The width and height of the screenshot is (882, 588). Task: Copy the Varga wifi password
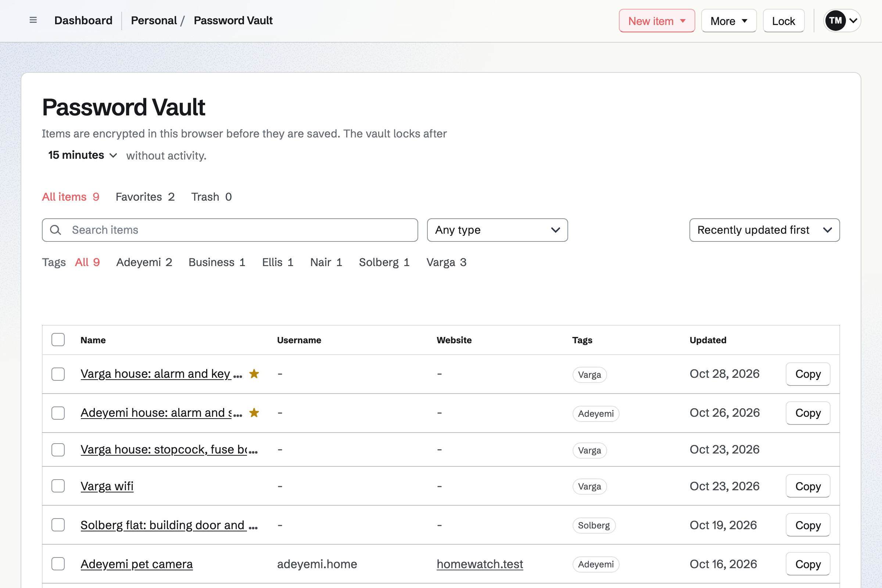pos(808,486)
